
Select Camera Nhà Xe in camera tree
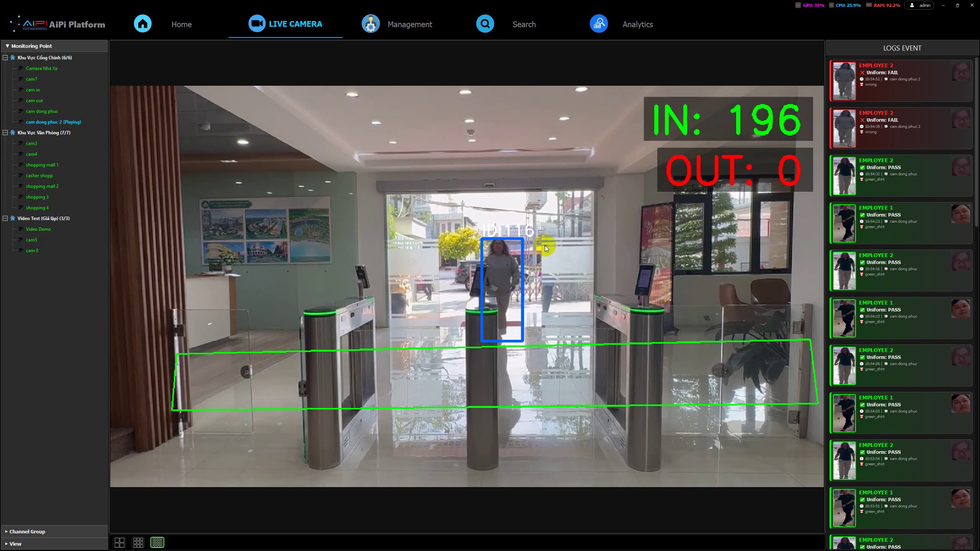coord(42,68)
